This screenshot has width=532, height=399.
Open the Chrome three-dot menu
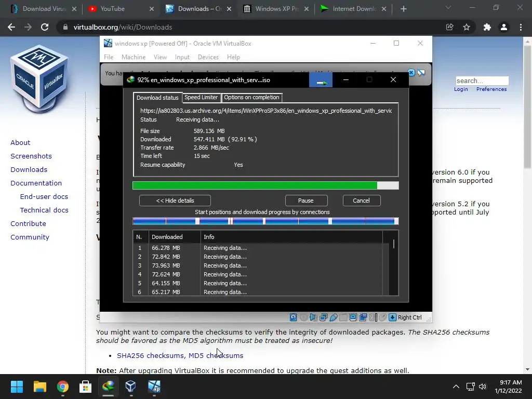[x=521, y=27]
